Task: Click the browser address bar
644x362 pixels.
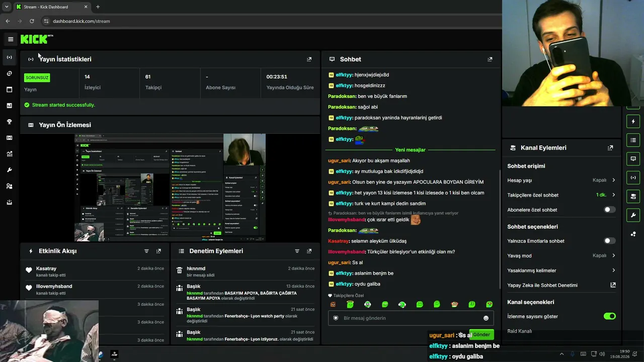Action: tap(272, 21)
